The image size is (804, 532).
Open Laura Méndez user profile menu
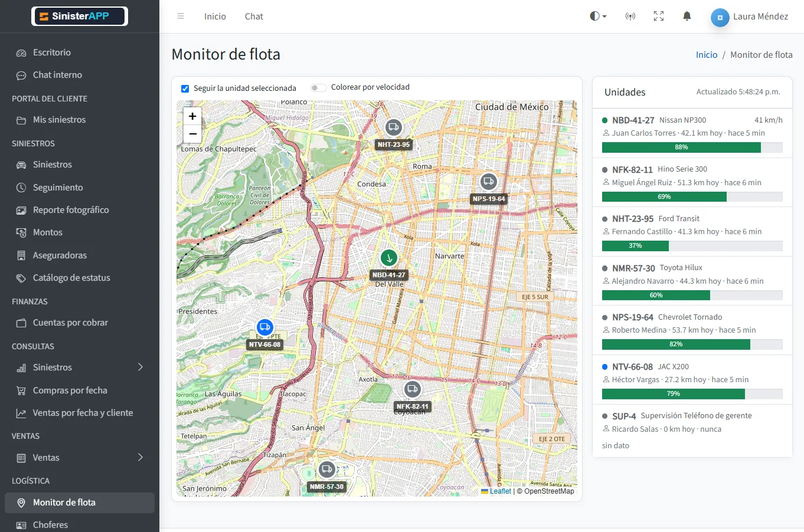pyautogui.click(x=750, y=17)
